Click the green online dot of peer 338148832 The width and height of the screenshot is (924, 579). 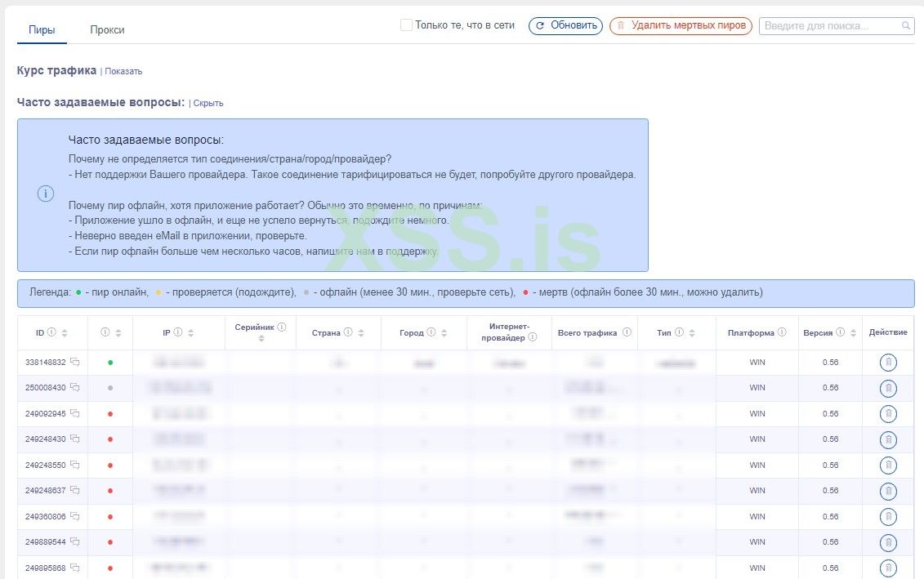[110, 363]
